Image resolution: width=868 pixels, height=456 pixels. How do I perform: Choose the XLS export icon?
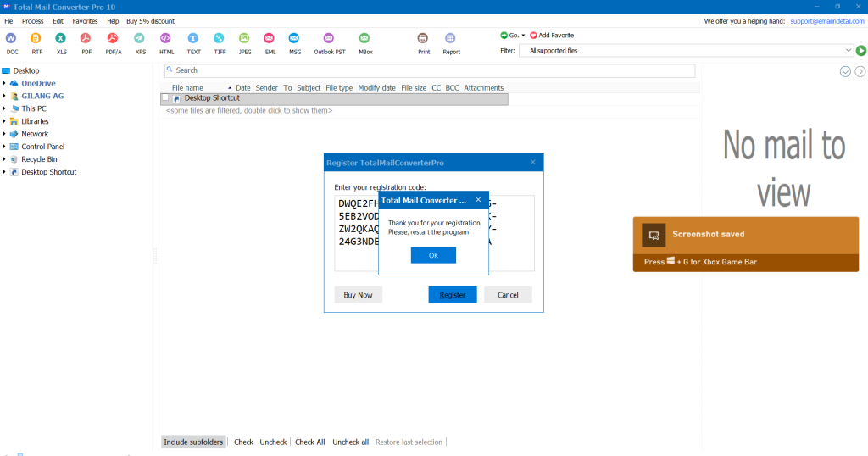[x=60, y=38]
